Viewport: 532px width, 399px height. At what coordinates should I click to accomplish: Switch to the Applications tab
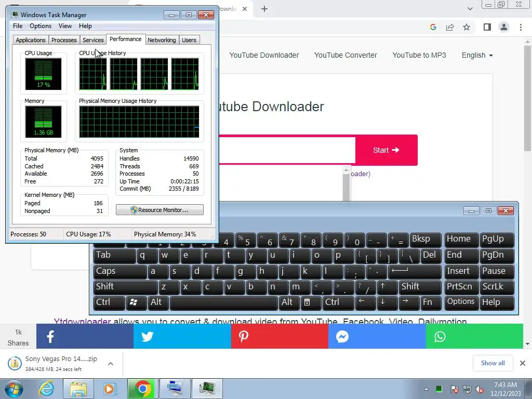(31, 40)
